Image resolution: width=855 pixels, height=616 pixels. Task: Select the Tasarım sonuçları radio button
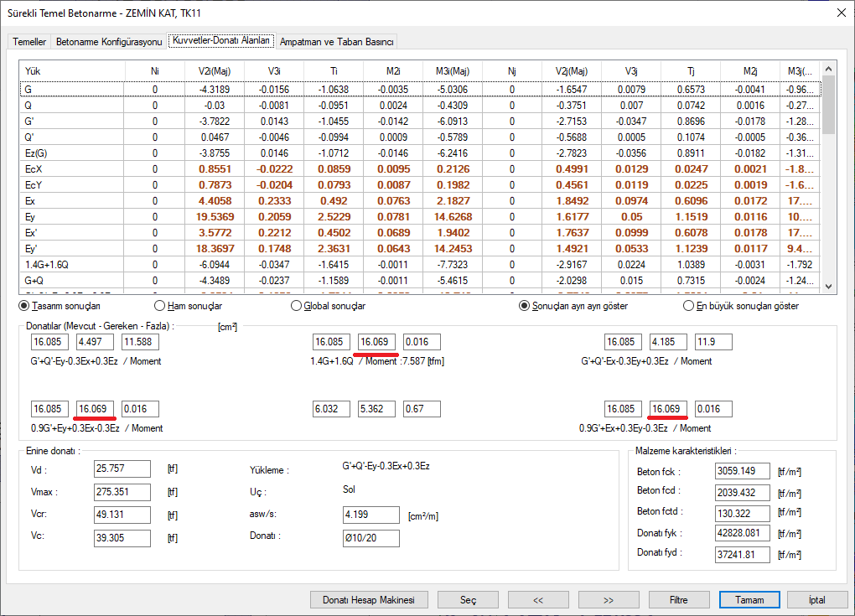click(60, 306)
